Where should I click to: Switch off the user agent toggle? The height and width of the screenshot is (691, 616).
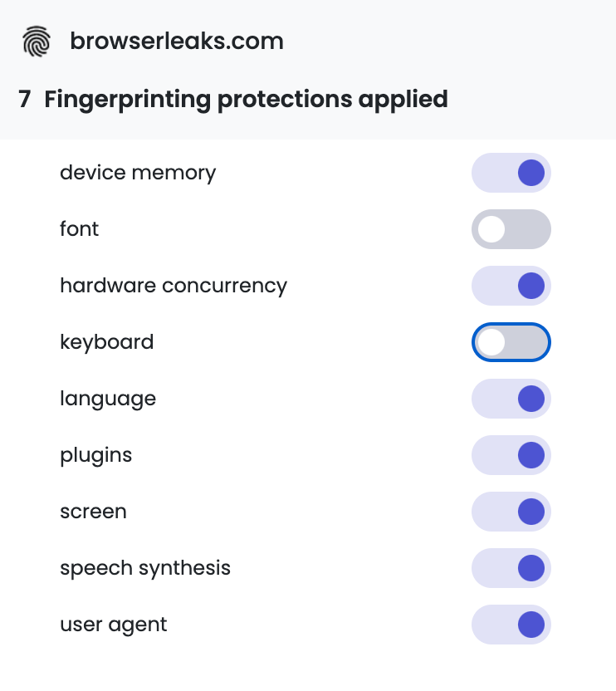pos(511,625)
